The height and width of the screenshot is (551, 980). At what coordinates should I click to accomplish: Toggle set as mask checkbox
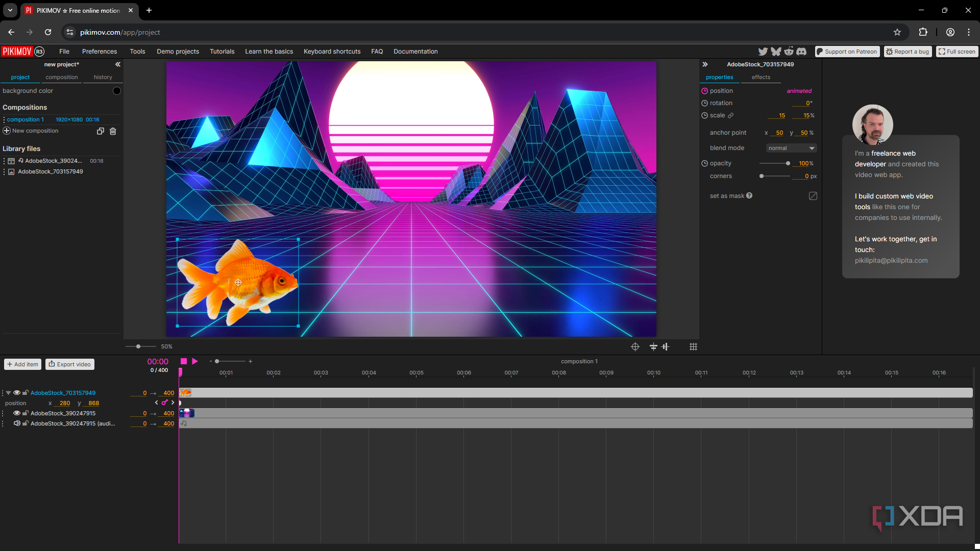click(x=813, y=196)
